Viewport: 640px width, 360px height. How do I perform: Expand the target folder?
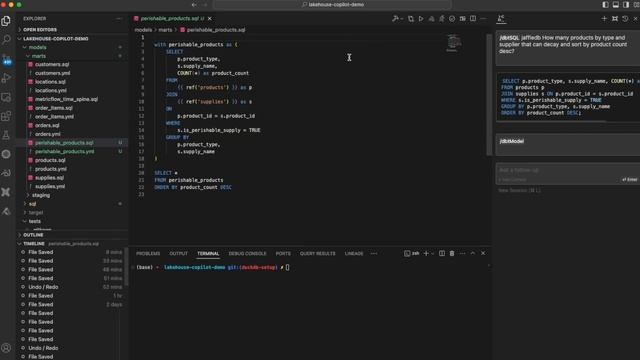[36, 212]
